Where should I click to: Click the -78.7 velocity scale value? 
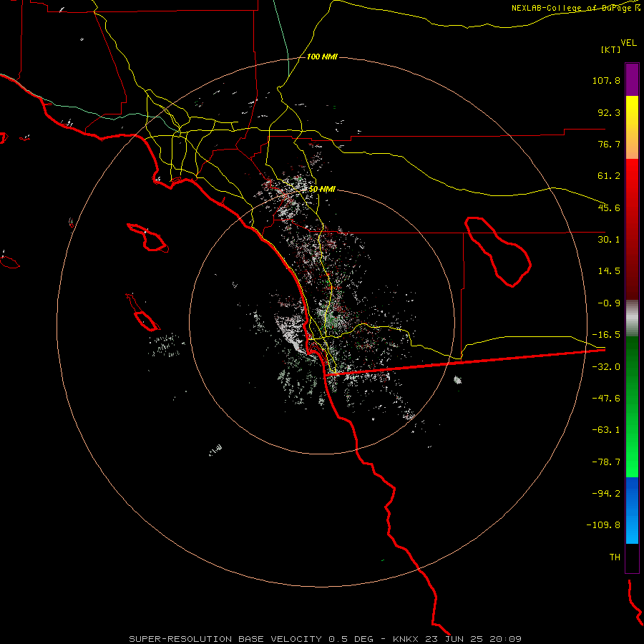coord(606,462)
